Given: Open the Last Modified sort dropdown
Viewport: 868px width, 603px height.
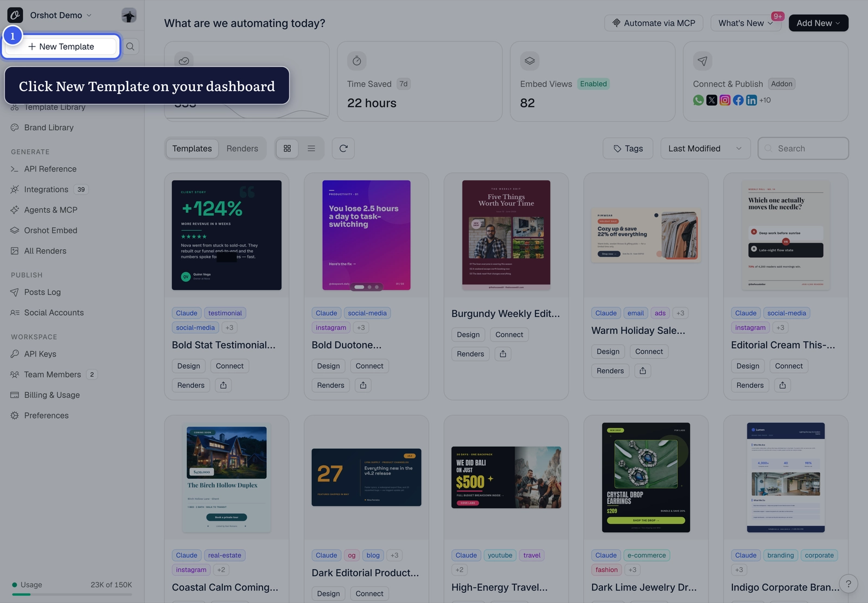Looking at the screenshot, I should coord(705,149).
